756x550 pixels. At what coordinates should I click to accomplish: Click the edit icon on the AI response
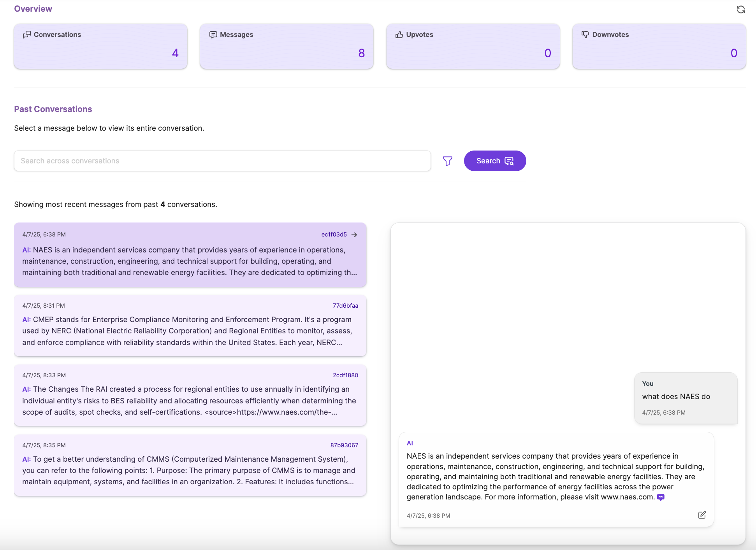click(701, 515)
